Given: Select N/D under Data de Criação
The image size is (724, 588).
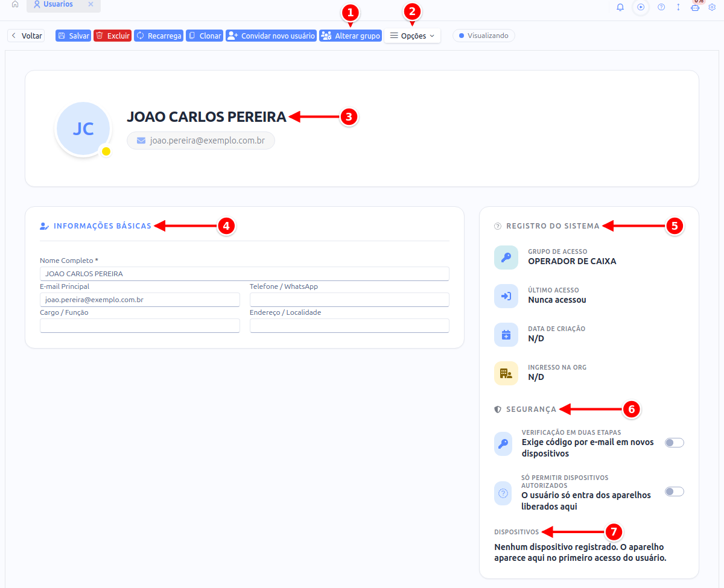Looking at the screenshot, I should (x=536, y=338).
